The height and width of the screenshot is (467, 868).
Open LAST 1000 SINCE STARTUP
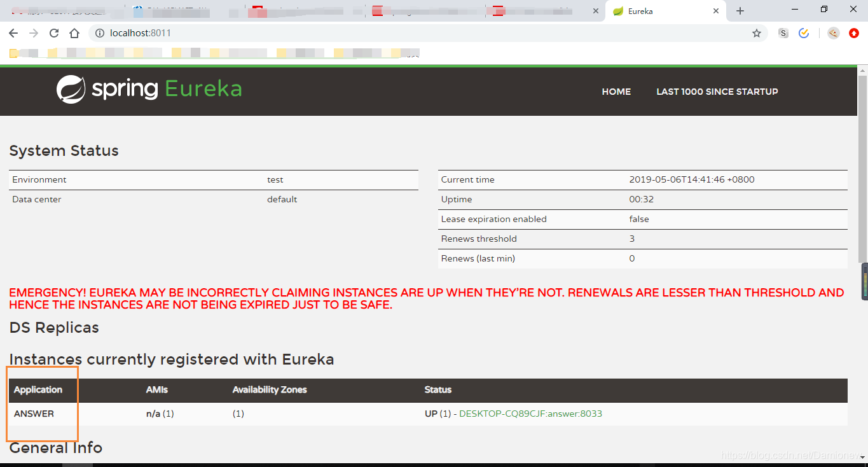coord(717,92)
